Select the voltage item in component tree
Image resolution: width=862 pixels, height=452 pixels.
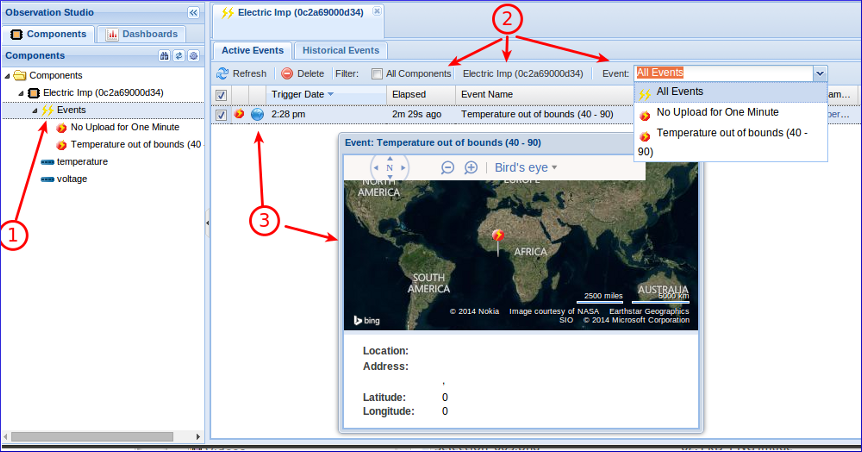(71, 179)
